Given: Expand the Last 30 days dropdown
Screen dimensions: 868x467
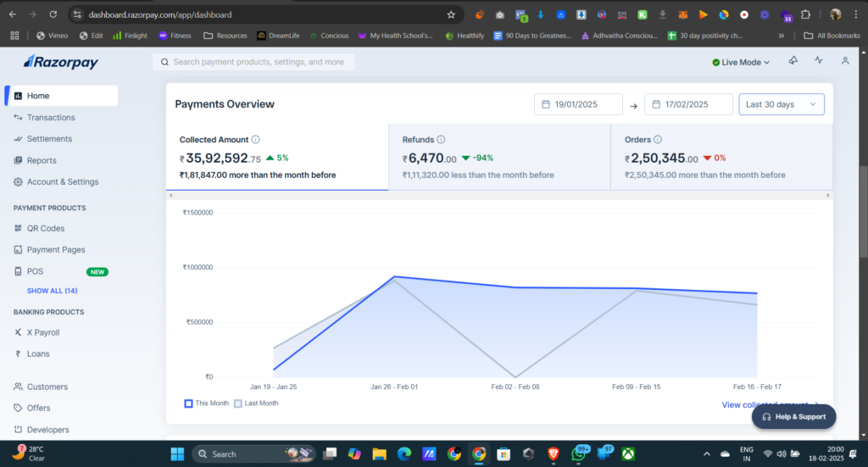Looking at the screenshot, I should pos(781,104).
